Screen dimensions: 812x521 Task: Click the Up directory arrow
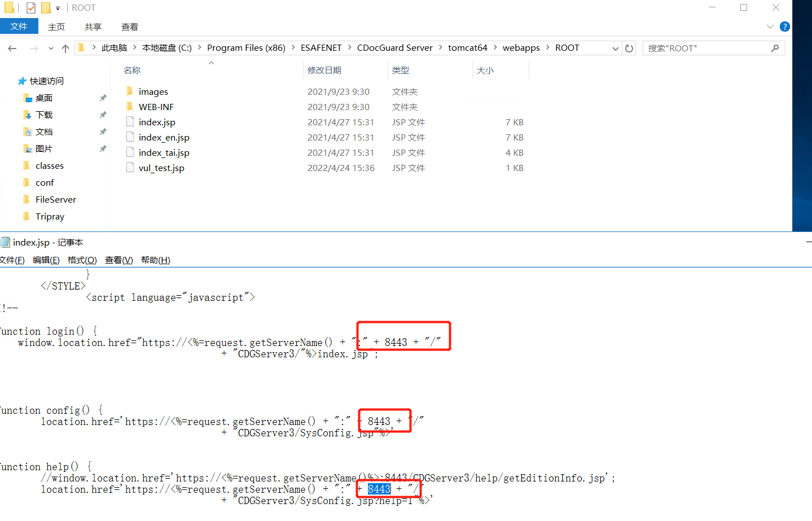[65, 49]
